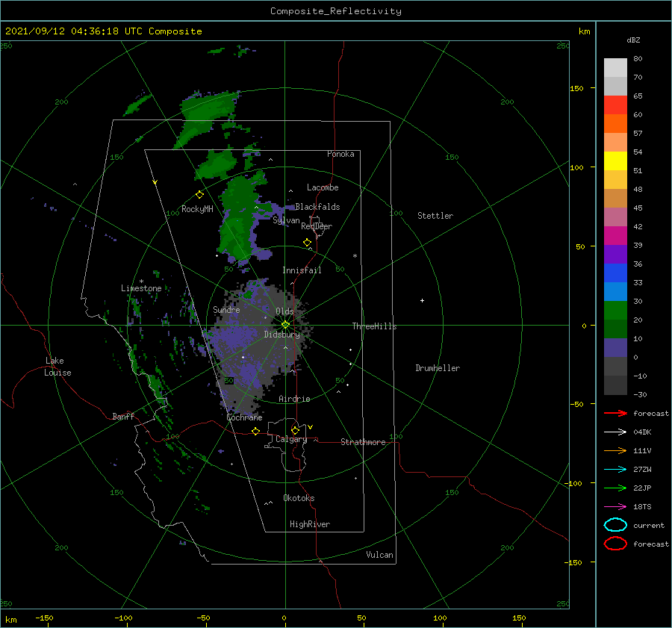This screenshot has height=628, width=672.
Task: Click the white 04DK arrow icon
Action: 615,432
